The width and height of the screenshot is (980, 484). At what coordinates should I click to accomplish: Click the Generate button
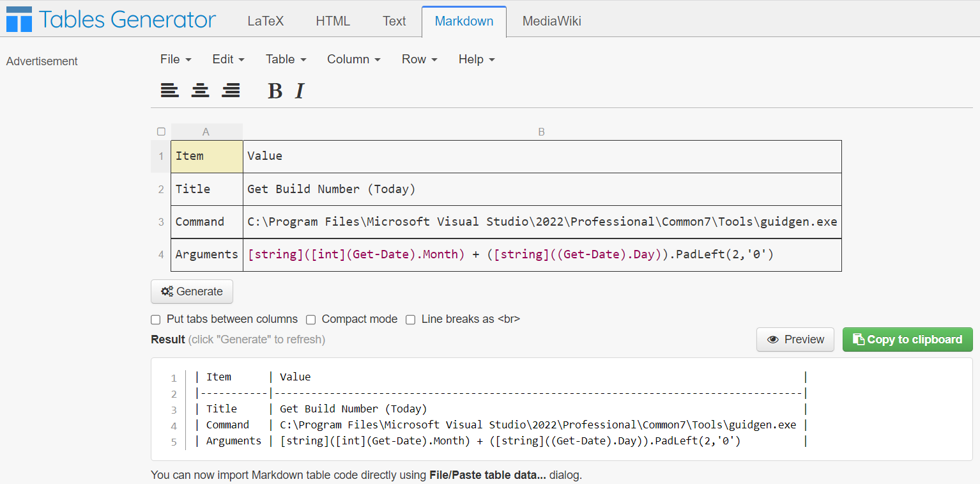(192, 292)
